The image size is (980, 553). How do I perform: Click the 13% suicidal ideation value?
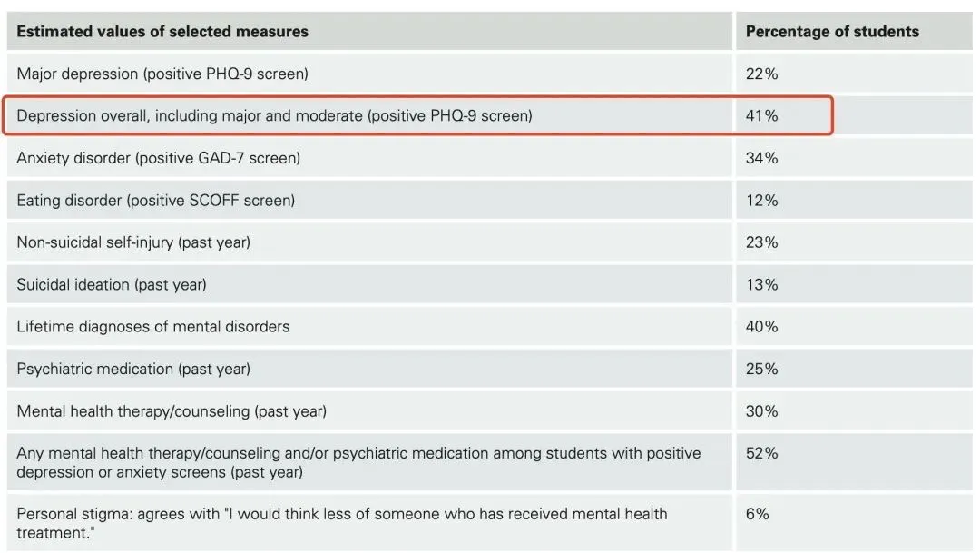pyautogui.click(x=761, y=284)
